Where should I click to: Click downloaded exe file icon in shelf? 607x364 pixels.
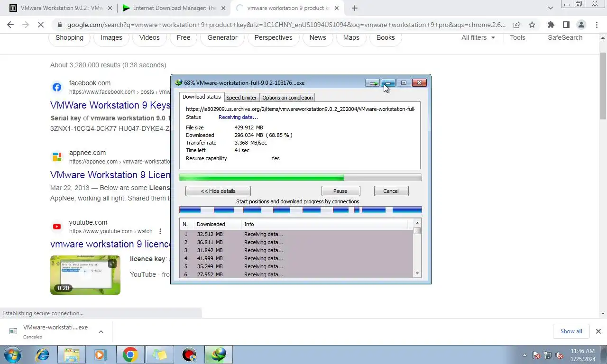point(13,331)
